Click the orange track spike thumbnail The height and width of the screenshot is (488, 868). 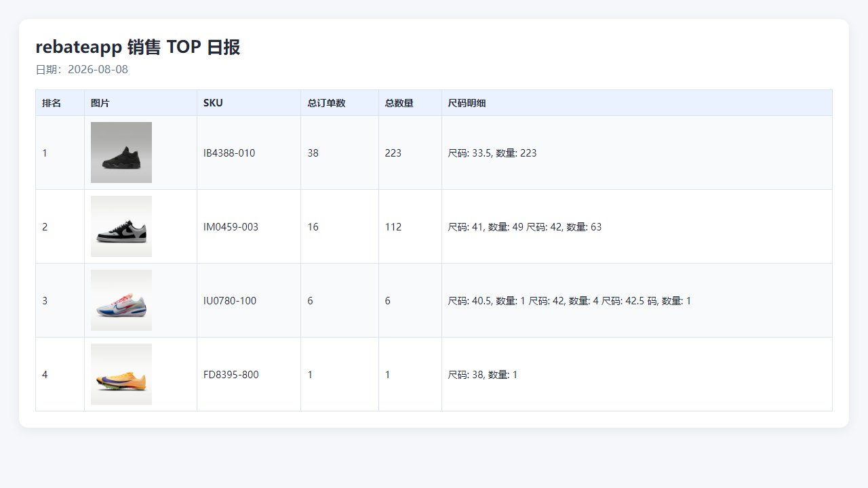[121, 374]
